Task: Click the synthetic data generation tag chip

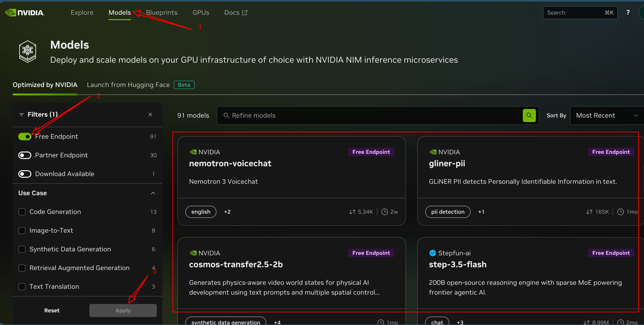Action: pos(226,321)
